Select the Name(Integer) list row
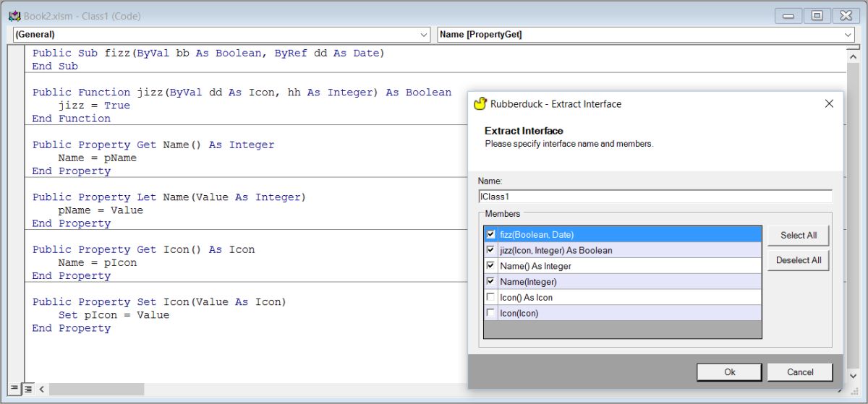The height and width of the screenshot is (404, 868). pyautogui.click(x=623, y=282)
